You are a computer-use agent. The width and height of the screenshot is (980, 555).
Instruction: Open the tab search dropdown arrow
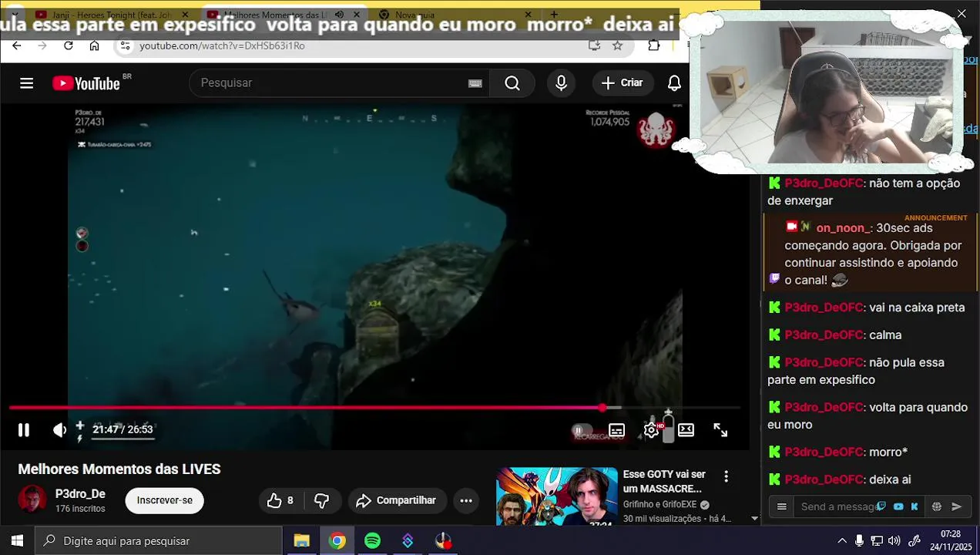coord(14,15)
